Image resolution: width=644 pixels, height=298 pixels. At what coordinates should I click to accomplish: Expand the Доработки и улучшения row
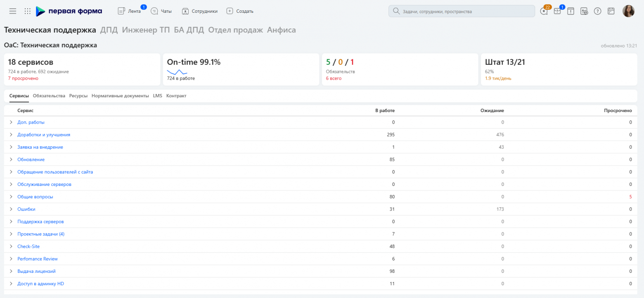point(11,135)
